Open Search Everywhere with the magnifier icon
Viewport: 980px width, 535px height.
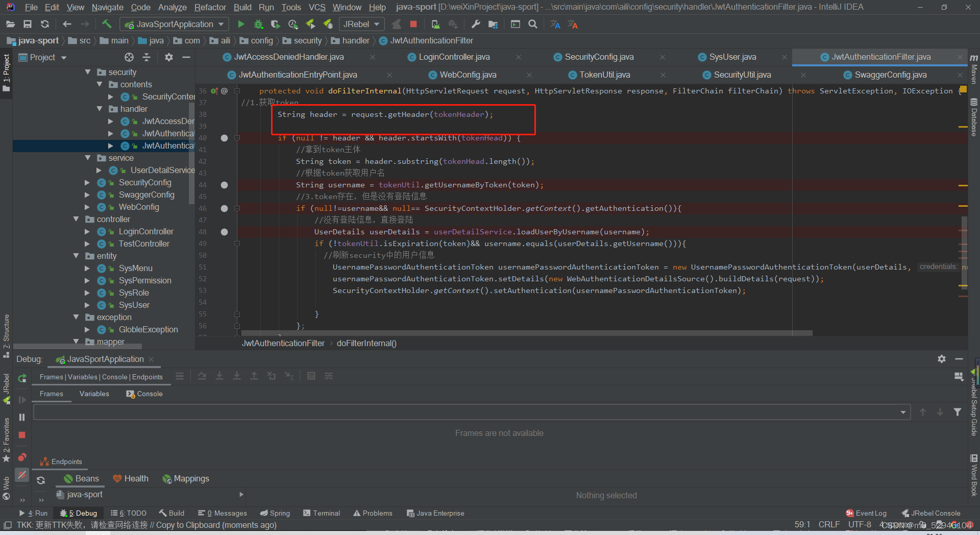pos(533,24)
